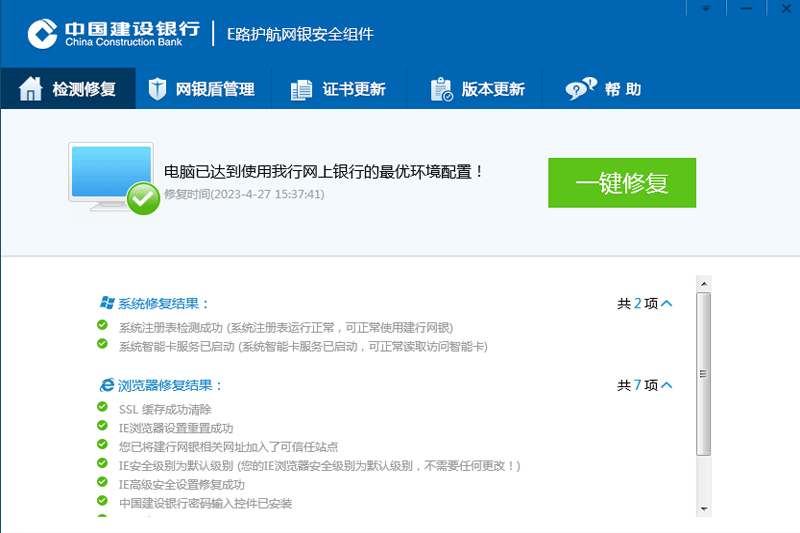Click the scrollbar down arrow
The width and height of the screenshot is (800, 533).
704,509
